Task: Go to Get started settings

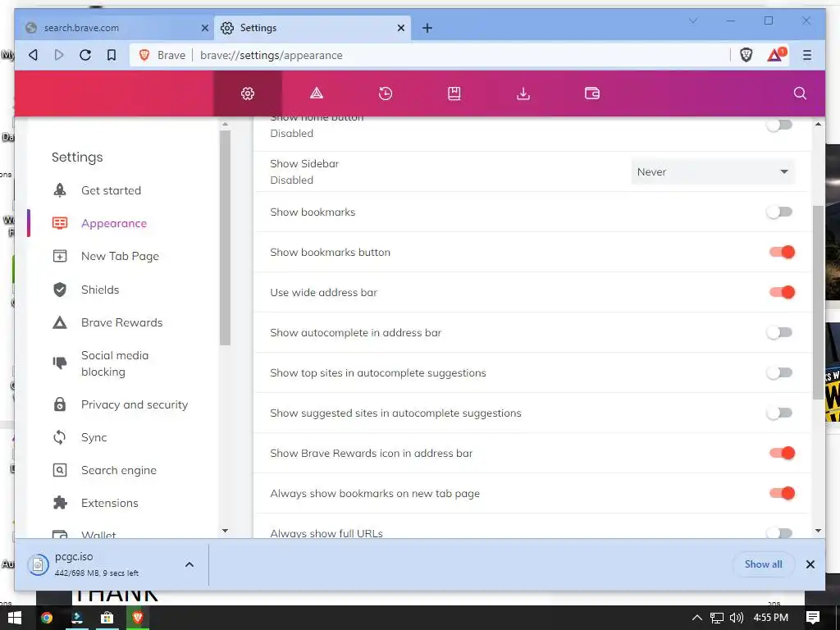Action: pos(111,190)
